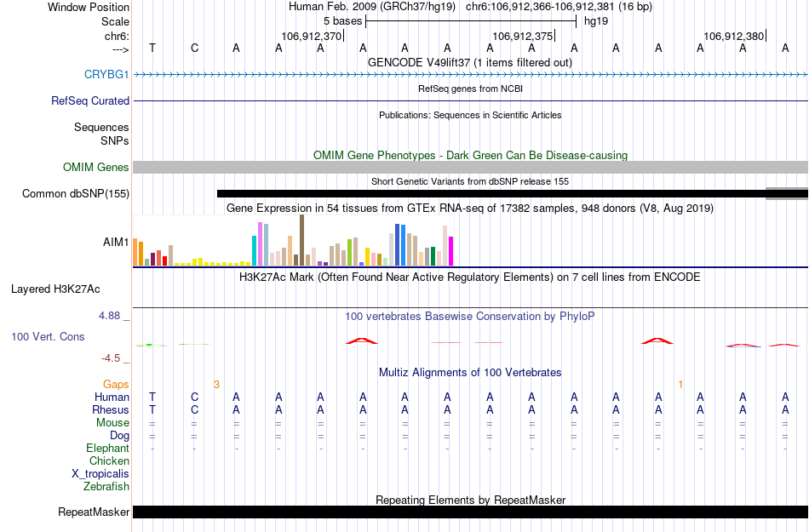Click the magenta bar ending the GTEx chart

451,252
